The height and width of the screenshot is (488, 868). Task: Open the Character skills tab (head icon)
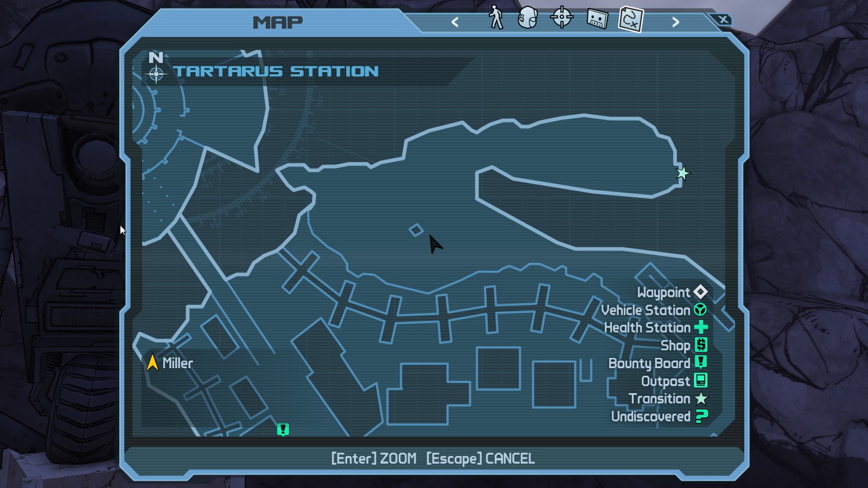[528, 17]
